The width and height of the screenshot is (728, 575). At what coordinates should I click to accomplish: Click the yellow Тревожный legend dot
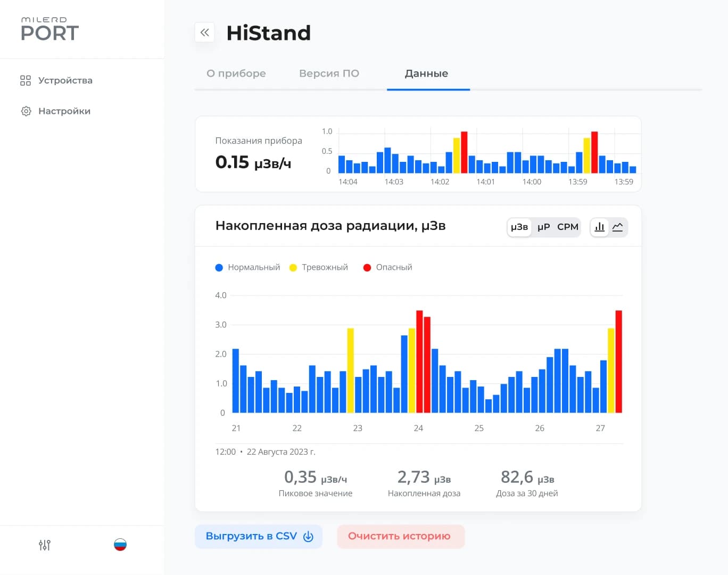click(x=293, y=268)
